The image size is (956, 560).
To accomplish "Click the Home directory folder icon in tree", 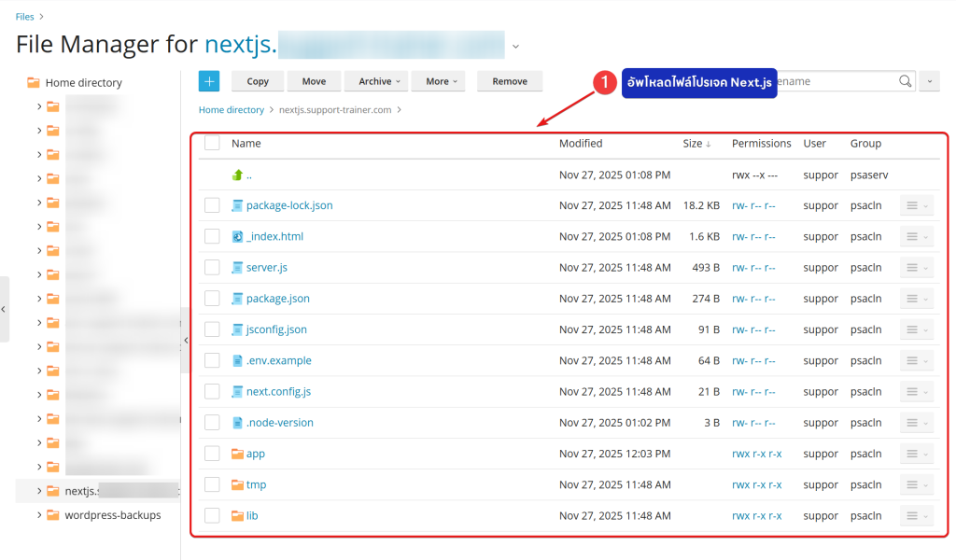I will coord(34,83).
